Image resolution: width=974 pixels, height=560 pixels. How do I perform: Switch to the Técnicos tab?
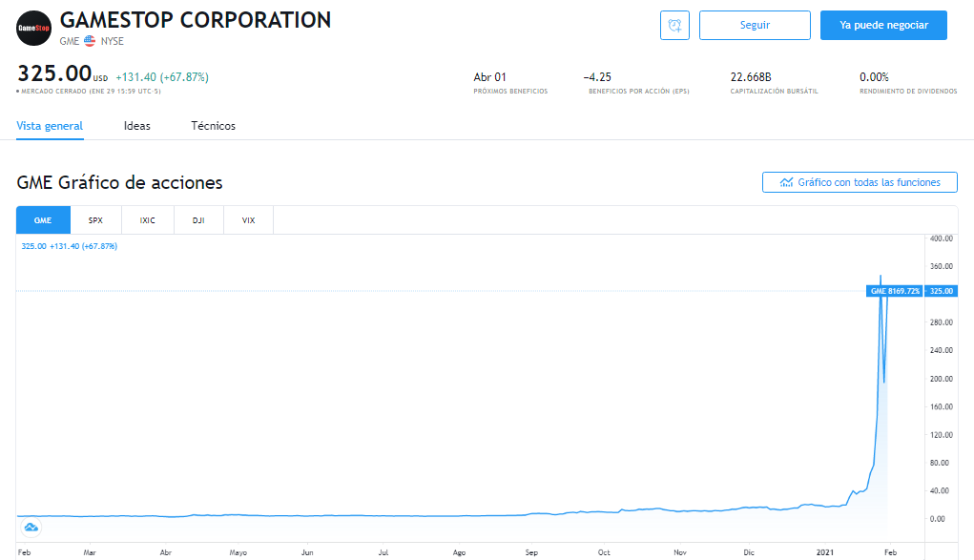(x=213, y=126)
